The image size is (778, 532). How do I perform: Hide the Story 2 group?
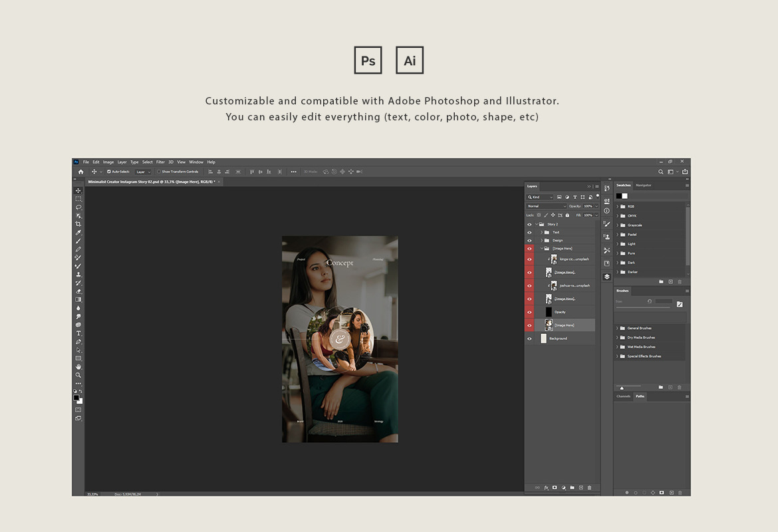(529, 224)
